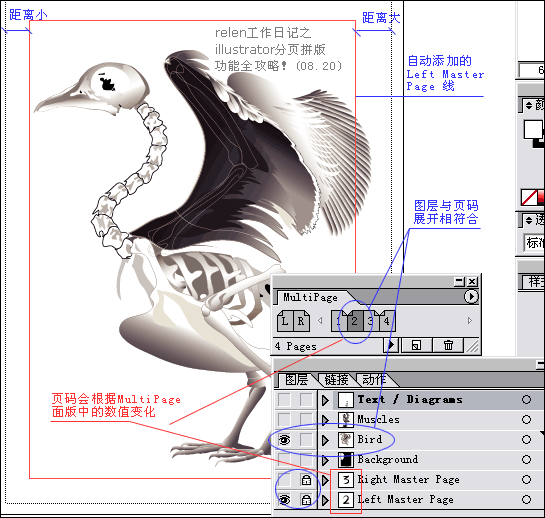Click the '4 Pages' status text

[x=296, y=346]
